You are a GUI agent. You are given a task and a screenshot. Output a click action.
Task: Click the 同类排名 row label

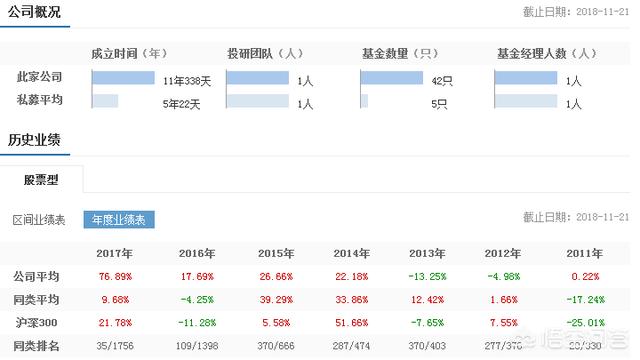[36, 346]
